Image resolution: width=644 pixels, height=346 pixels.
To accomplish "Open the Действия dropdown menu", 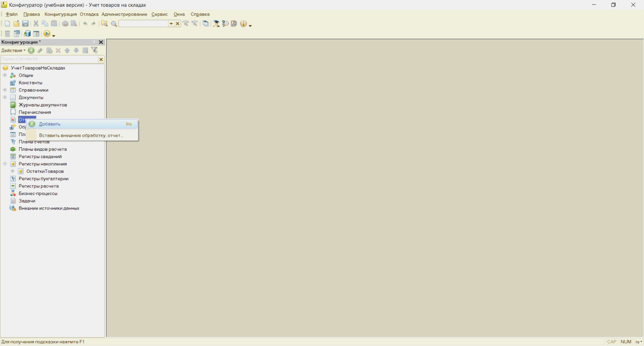I will tap(13, 51).
